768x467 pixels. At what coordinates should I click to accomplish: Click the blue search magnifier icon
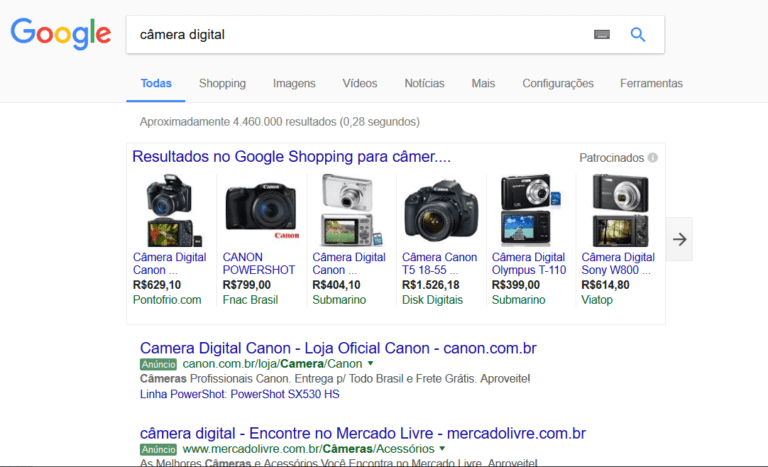[637, 34]
